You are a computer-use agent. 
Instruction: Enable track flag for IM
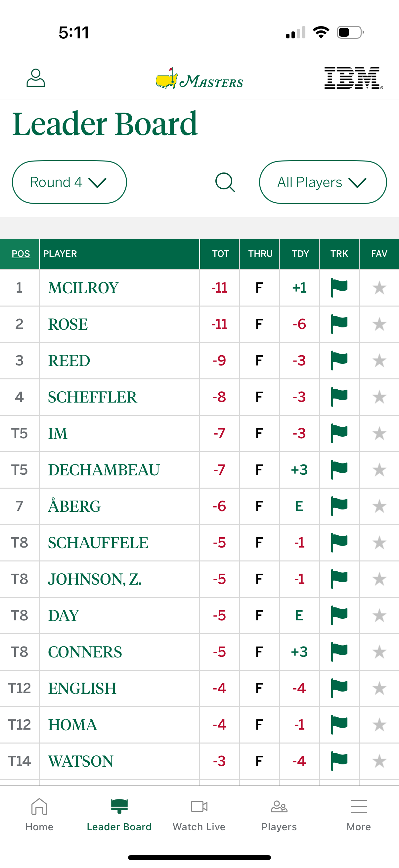click(339, 433)
